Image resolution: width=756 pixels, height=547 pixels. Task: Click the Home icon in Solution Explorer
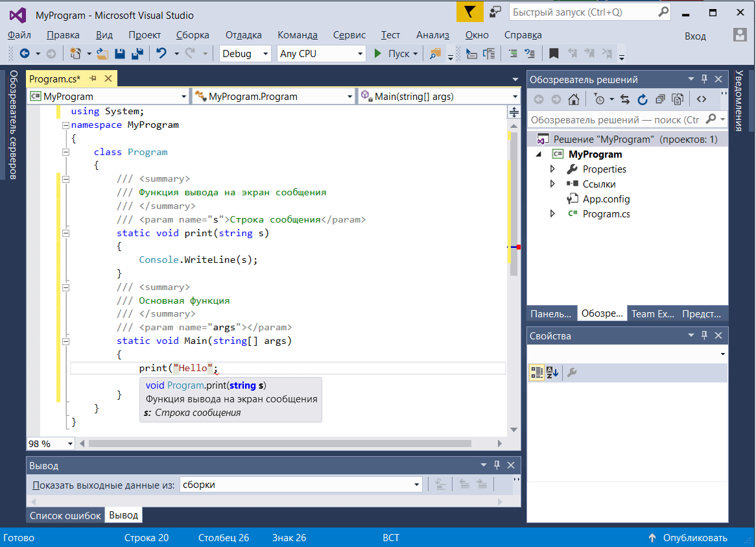tap(574, 99)
